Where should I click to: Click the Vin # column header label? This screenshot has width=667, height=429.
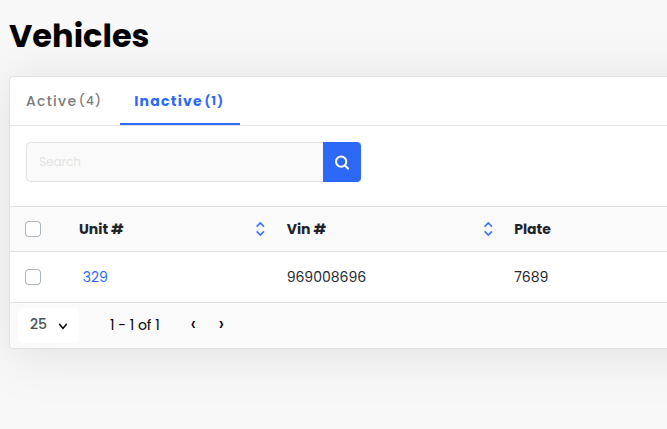pyautogui.click(x=306, y=229)
